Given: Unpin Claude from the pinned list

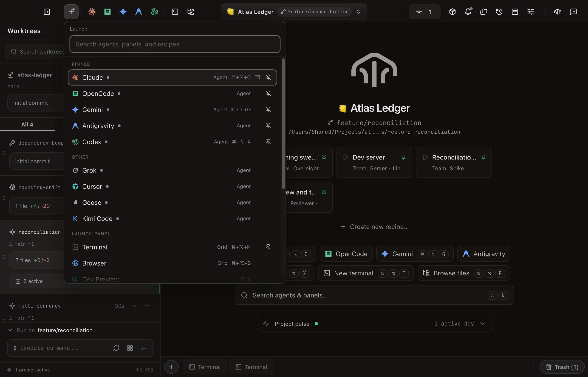Looking at the screenshot, I should point(268,77).
